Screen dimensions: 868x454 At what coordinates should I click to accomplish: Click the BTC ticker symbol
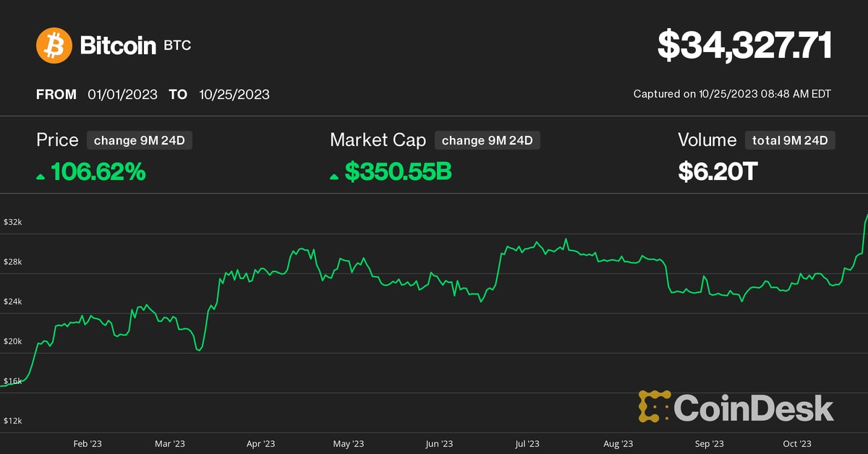click(177, 46)
